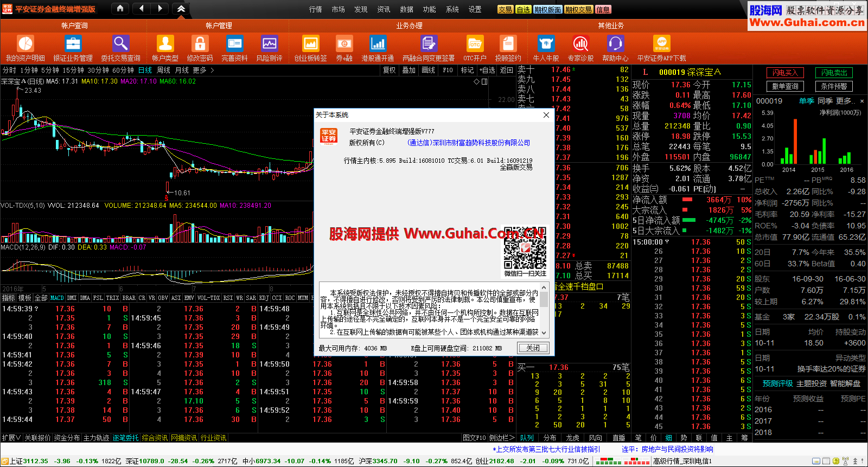Switch to 龙虎 tab in order panel
Image resolution: width=868 pixels, height=467 pixels.
572,438
